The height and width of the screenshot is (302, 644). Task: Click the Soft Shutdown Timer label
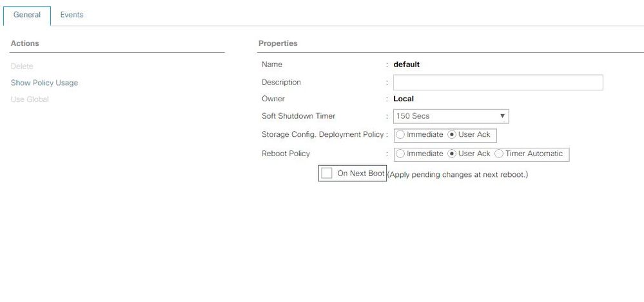(x=298, y=116)
